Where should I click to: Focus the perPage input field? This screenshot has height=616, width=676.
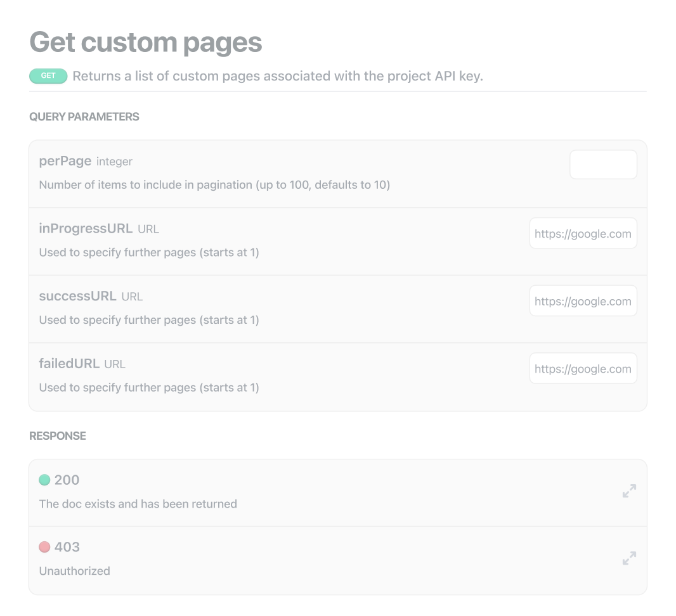(x=602, y=165)
